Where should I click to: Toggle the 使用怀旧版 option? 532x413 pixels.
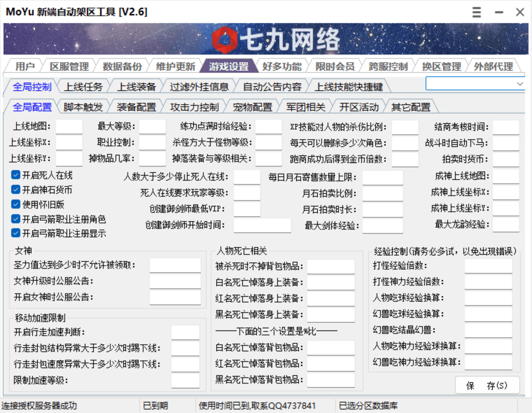[15, 204]
